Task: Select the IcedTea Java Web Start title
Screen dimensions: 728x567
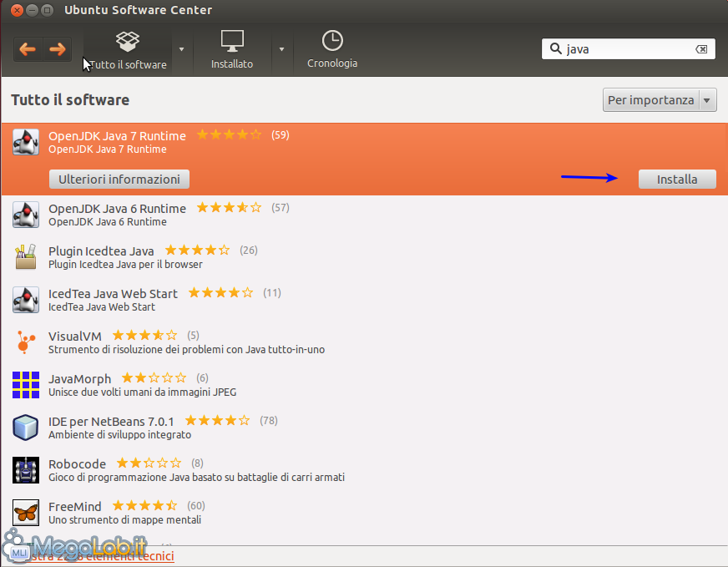Action: click(113, 294)
